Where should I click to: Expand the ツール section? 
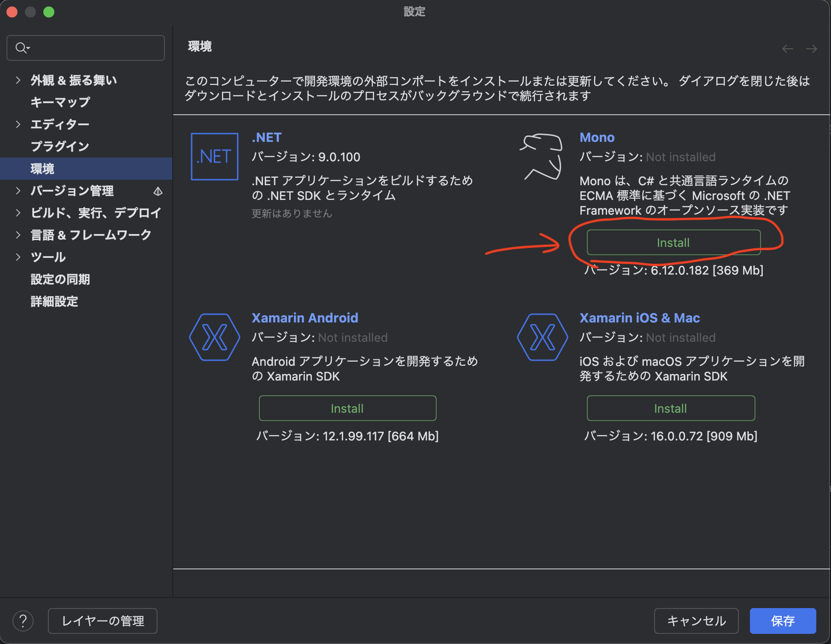[x=18, y=257]
